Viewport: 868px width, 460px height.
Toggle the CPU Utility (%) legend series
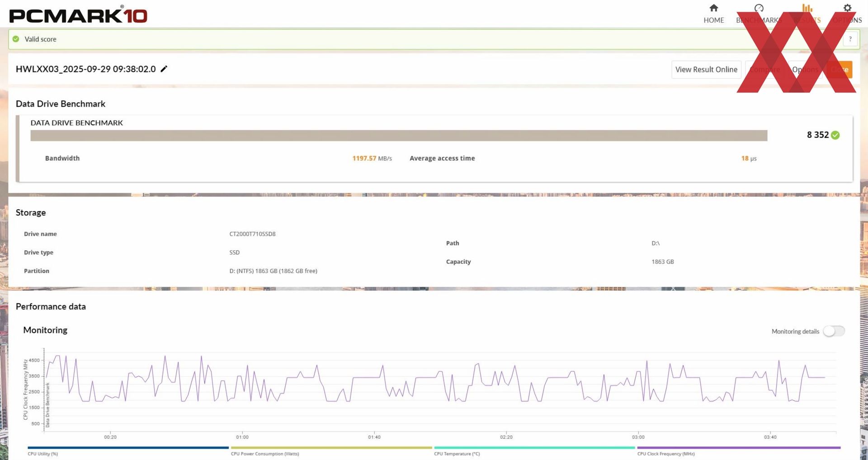[43, 454]
